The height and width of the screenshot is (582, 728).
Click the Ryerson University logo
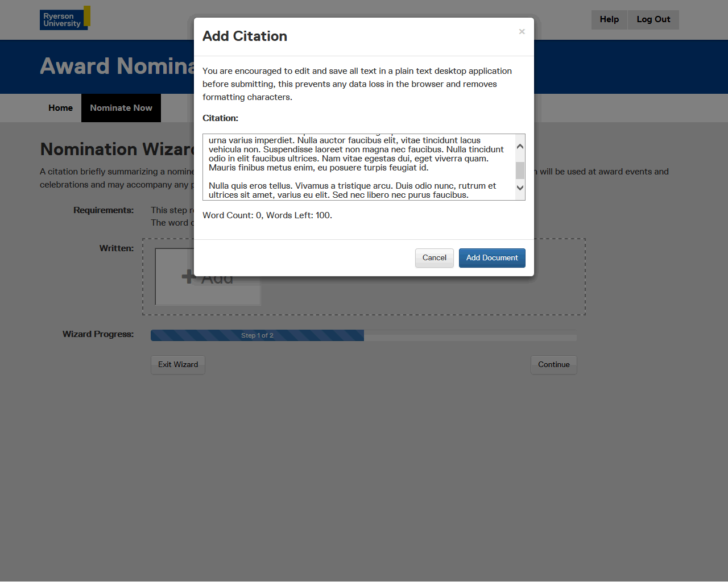pos(64,19)
